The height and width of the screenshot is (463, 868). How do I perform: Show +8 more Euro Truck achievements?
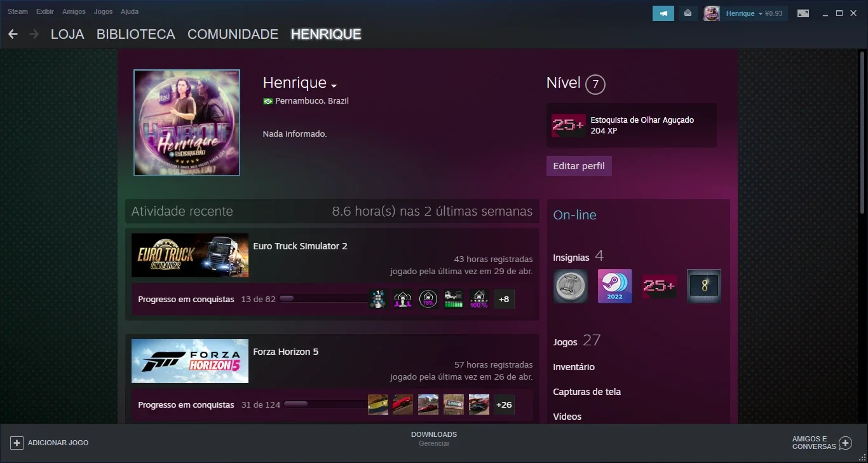pos(505,299)
